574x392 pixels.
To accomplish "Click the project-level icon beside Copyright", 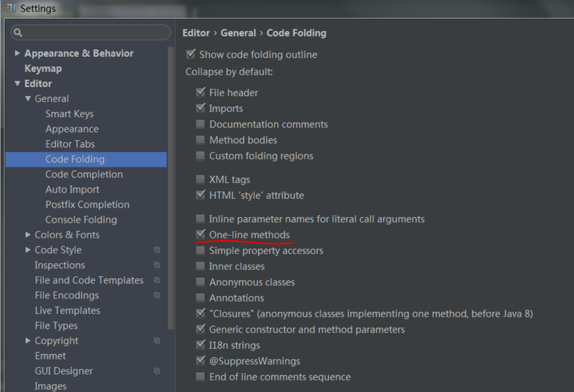I will 157,341.
